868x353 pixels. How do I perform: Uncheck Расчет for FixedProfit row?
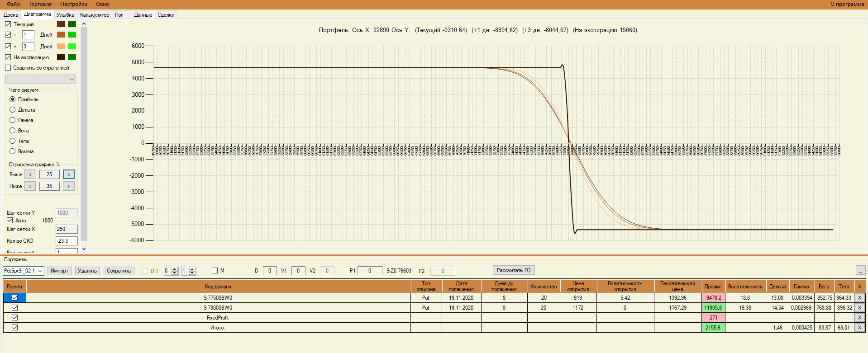[x=15, y=318]
